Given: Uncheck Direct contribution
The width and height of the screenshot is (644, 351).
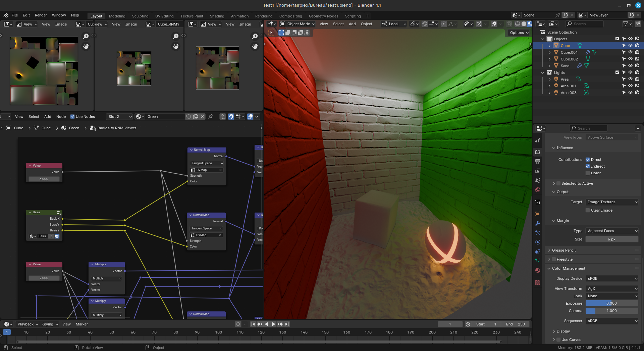Looking at the screenshot, I should point(588,160).
